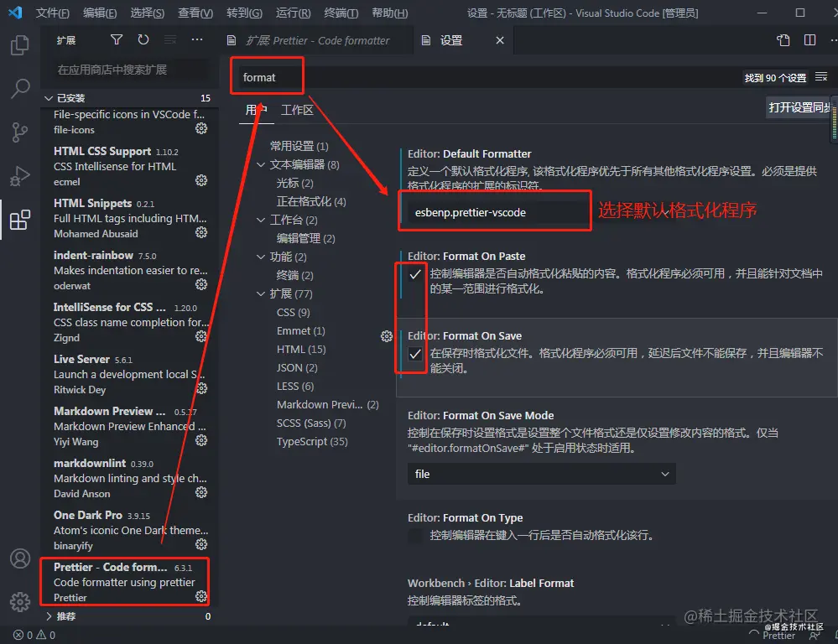This screenshot has width=838, height=644.
Task: Open Markdown Preview Enhanced gear
Action: 201,440
